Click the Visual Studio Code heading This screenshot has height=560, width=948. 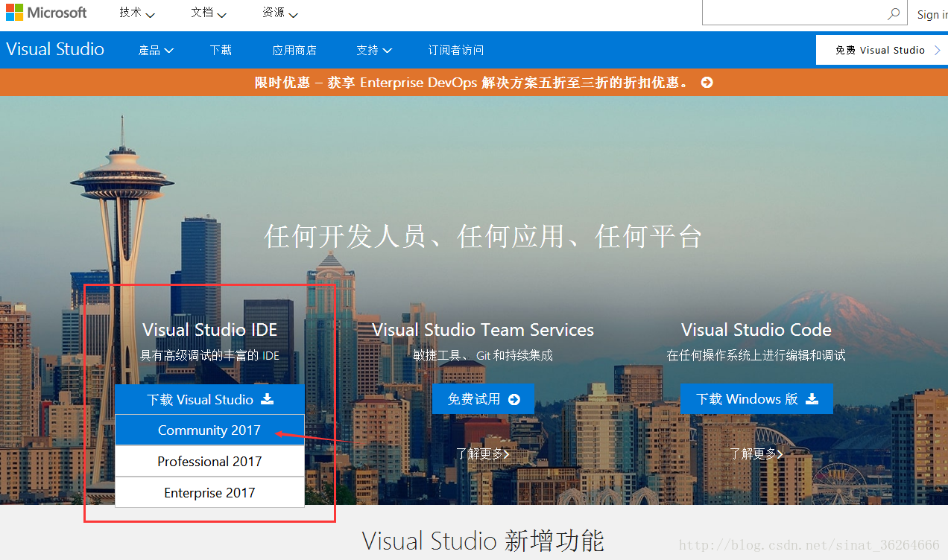(x=756, y=330)
